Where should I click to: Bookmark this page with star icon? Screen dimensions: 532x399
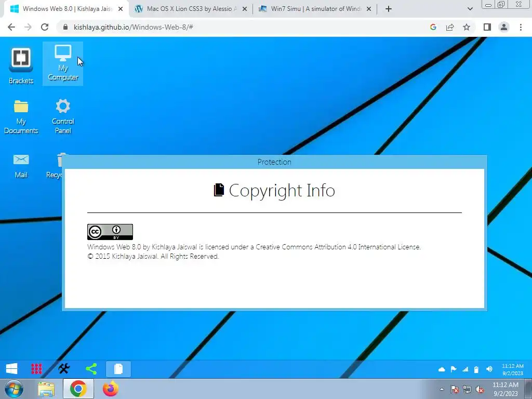tap(467, 27)
